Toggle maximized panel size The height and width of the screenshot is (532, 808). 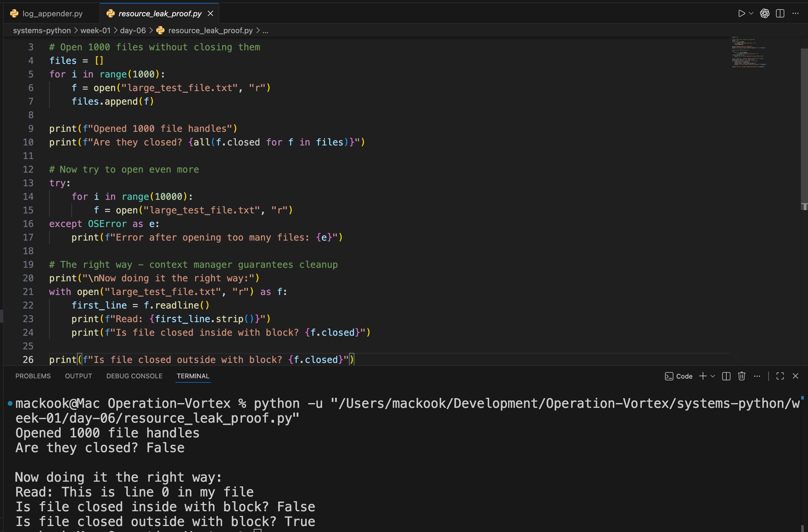click(780, 376)
